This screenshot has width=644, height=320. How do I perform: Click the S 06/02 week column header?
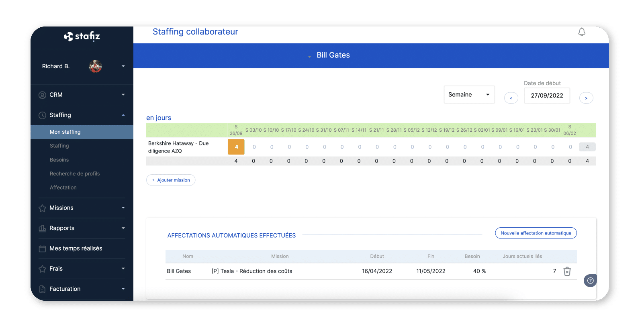[x=570, y=130]
